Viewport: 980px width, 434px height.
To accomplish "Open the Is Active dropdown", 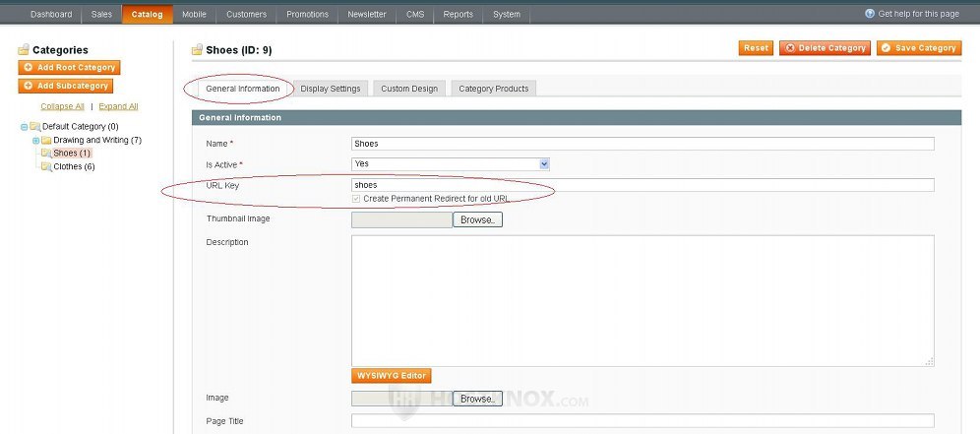I will pyautogui.click(x=450, y=163).
